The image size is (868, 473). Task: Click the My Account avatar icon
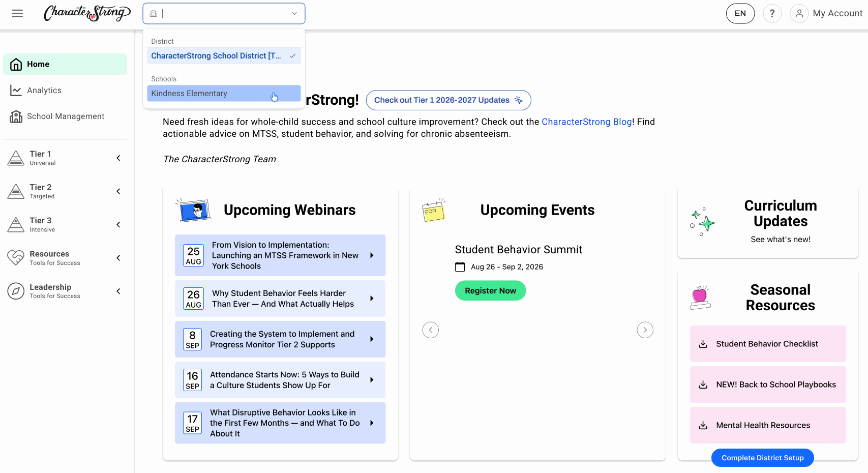click(799, 14)
